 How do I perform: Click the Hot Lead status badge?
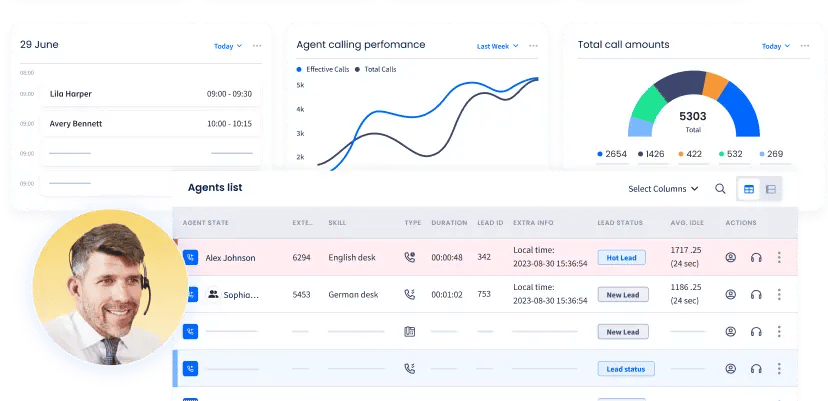621,258
